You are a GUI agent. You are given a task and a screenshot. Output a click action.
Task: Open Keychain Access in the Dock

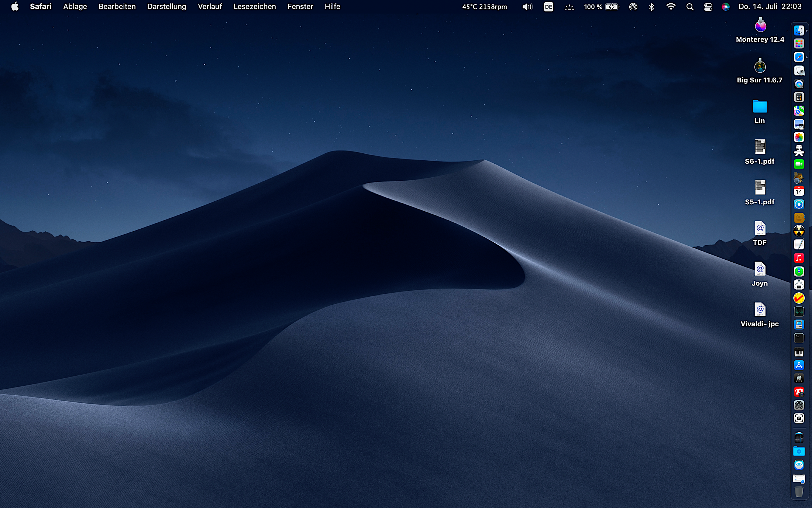(x=799, y=378)
